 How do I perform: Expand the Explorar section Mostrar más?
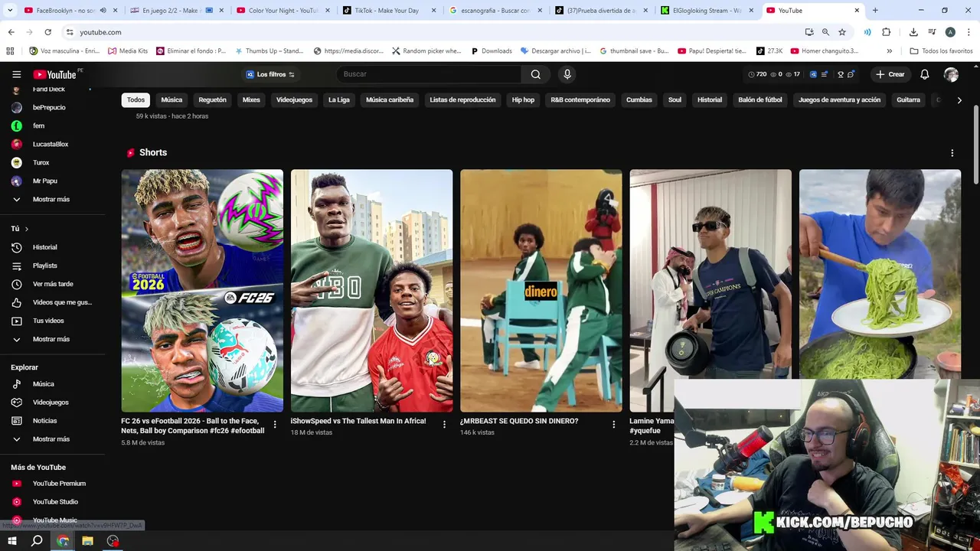point(51,439)
